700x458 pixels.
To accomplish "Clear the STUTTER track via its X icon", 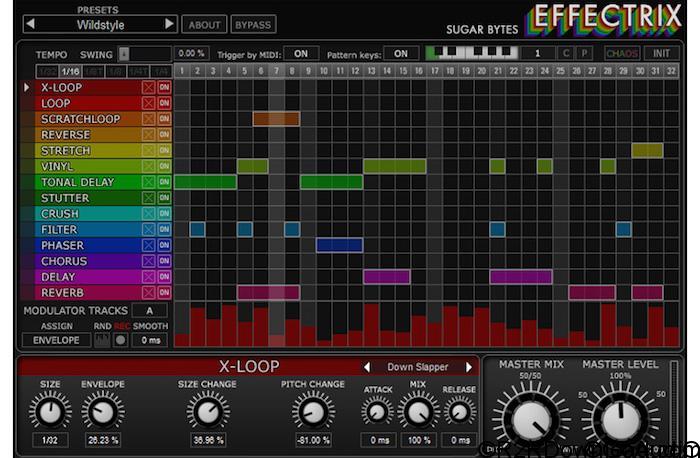I will (149, 198).
